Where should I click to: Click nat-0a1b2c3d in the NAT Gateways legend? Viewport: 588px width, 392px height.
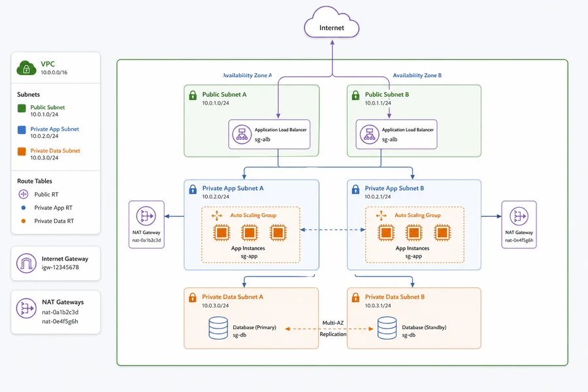[x=60, y=312]
